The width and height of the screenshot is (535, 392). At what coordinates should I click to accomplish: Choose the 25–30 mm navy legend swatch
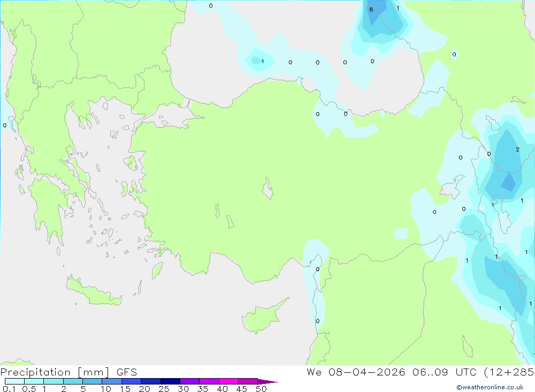click(170, 381)
